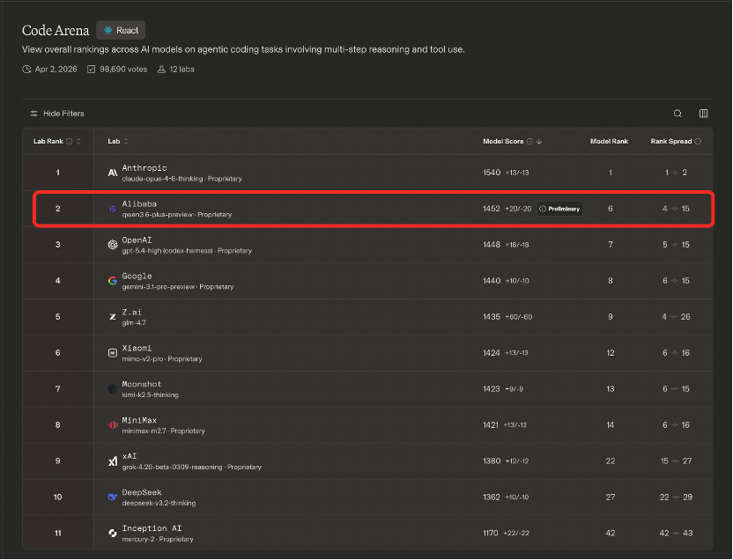Viewport: 733px width, 560px height.
Task: Click the Lab Rank info icon
Action: point(70,141)
